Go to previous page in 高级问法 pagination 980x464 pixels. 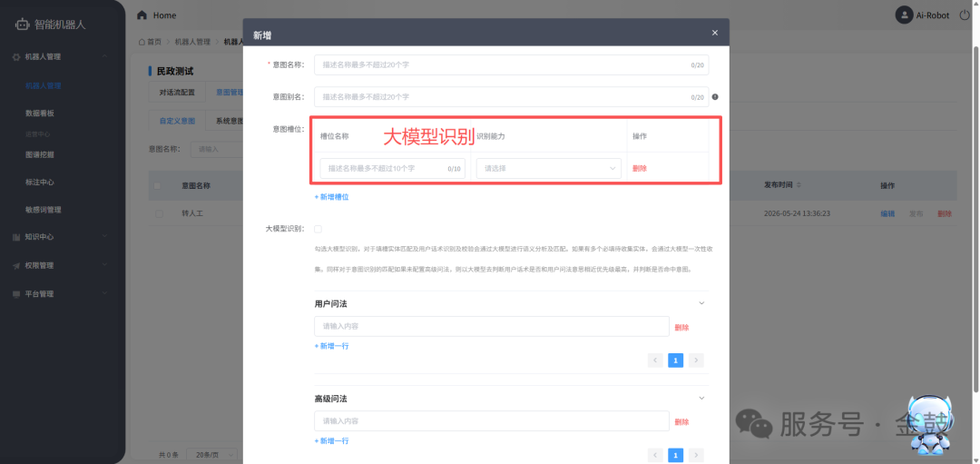[x=655, y=455]
